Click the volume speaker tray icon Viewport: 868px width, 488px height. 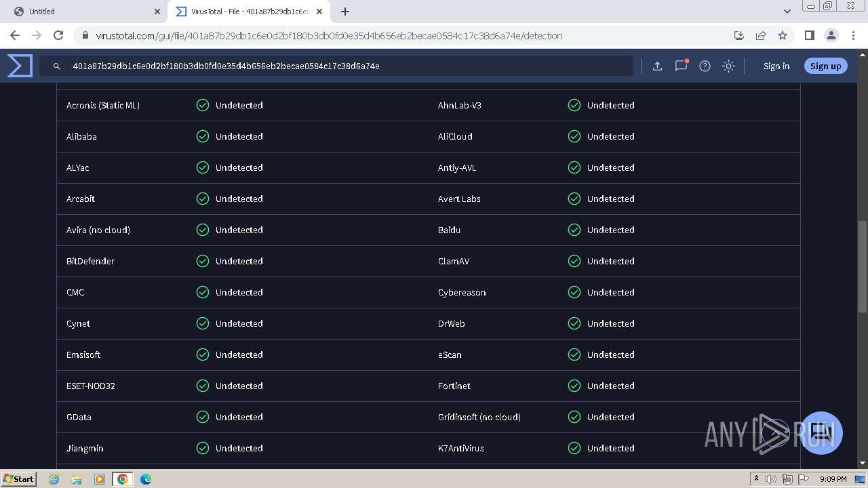pos(771,479)
